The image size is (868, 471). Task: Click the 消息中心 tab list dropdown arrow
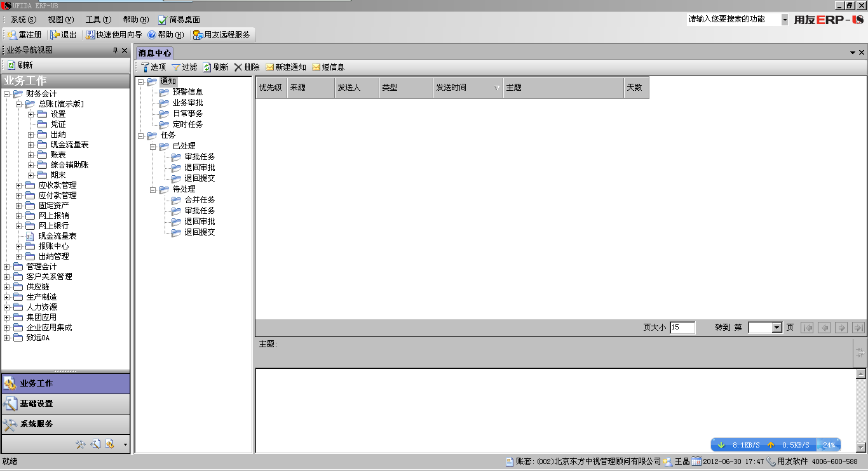pyautogui.click(x=853, y=53)
